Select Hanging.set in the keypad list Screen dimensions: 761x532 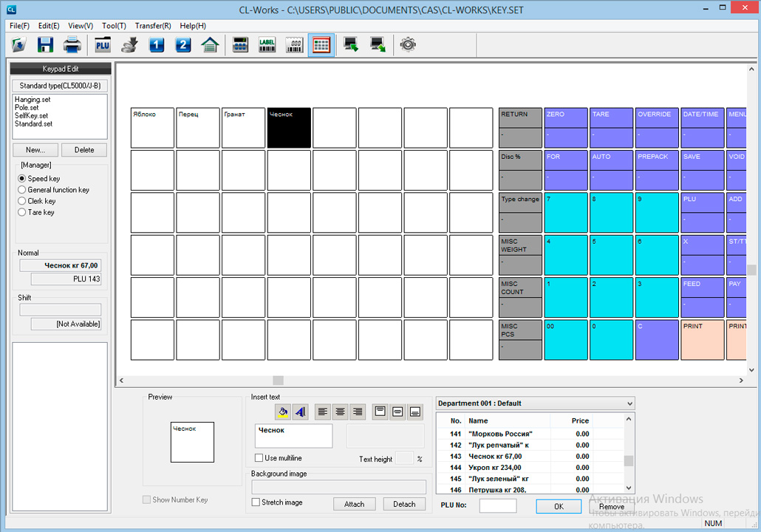pyautogui.click(x=33, y=100)
